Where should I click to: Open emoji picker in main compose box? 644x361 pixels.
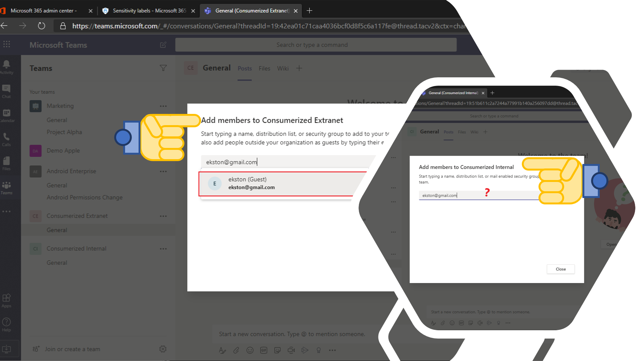point(250,350)
